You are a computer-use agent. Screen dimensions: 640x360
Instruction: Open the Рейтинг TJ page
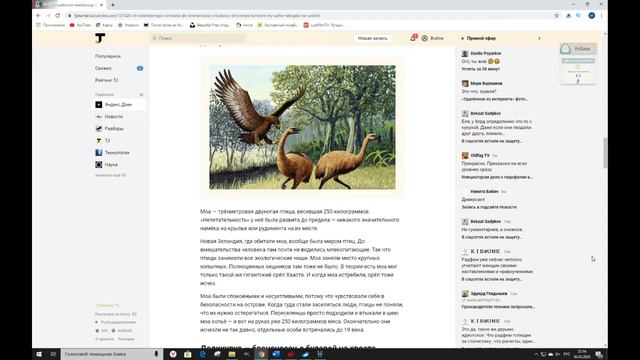coord(107,80)
